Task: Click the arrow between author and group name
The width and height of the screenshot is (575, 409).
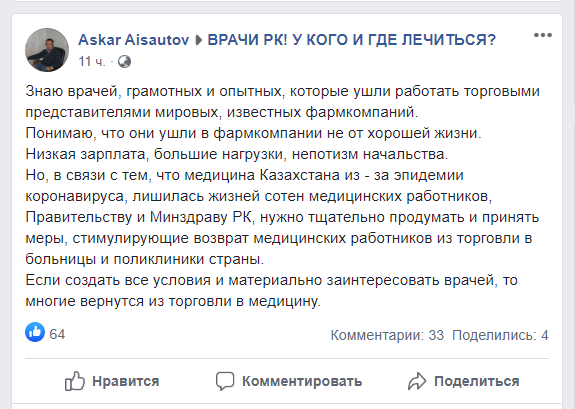Action: pos(198,40)
